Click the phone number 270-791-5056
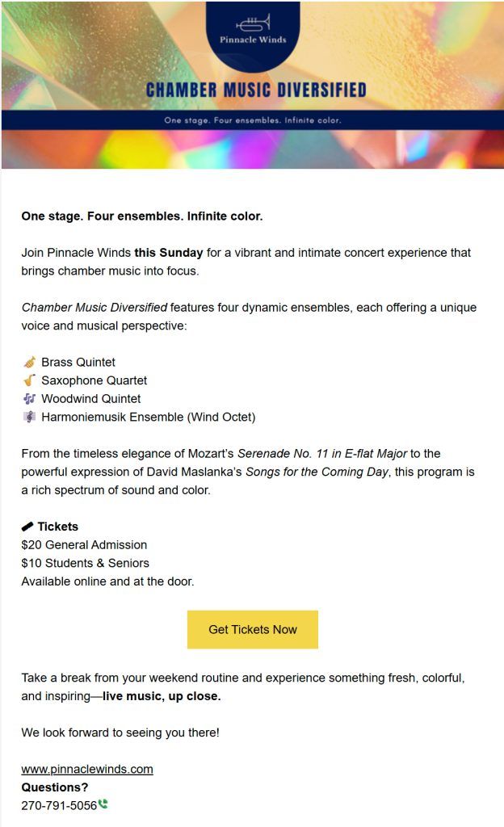 click(59, 805)
